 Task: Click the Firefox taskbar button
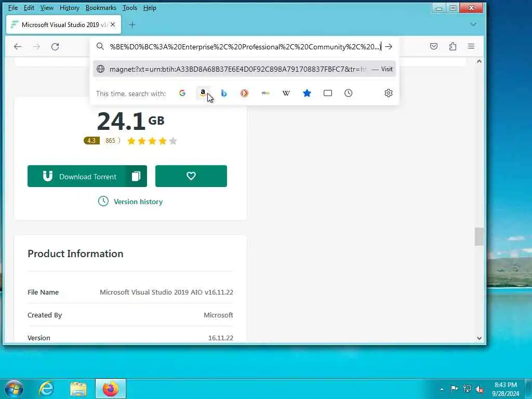point(111,389)
